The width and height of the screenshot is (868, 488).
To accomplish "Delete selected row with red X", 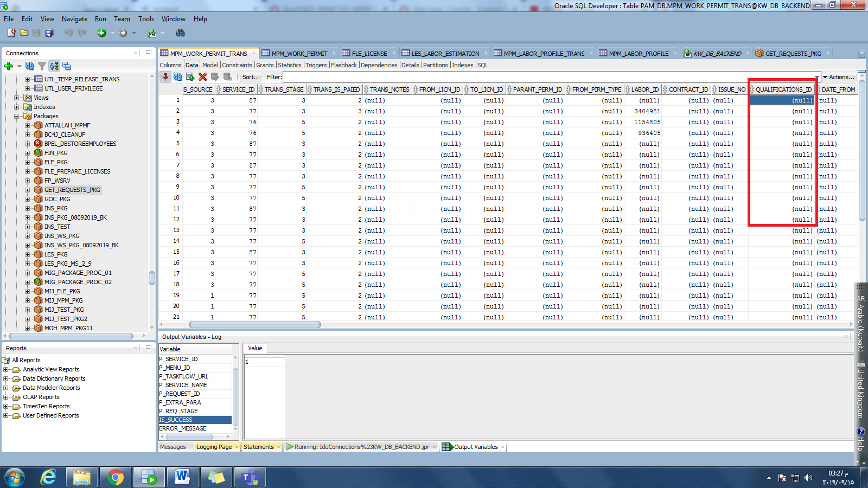I will [x=203, y=77].
